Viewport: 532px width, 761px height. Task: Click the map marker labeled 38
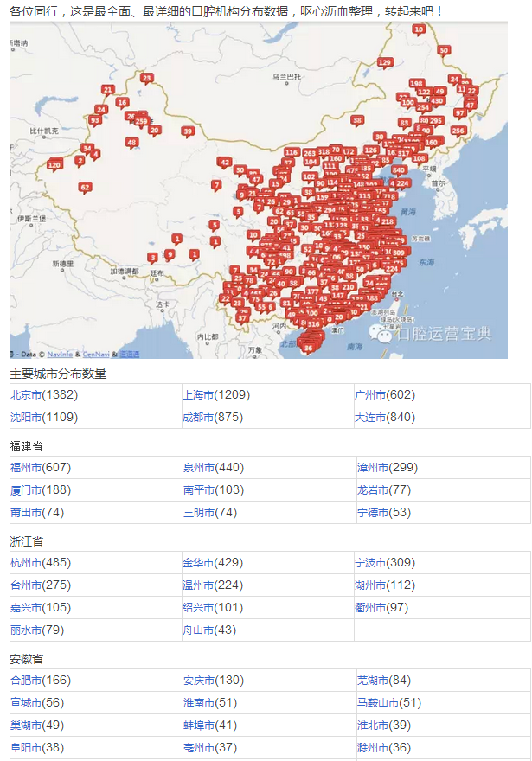click(357, 120)
